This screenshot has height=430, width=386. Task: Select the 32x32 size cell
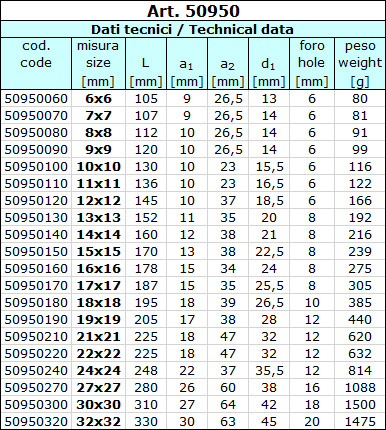pos(98,422)
